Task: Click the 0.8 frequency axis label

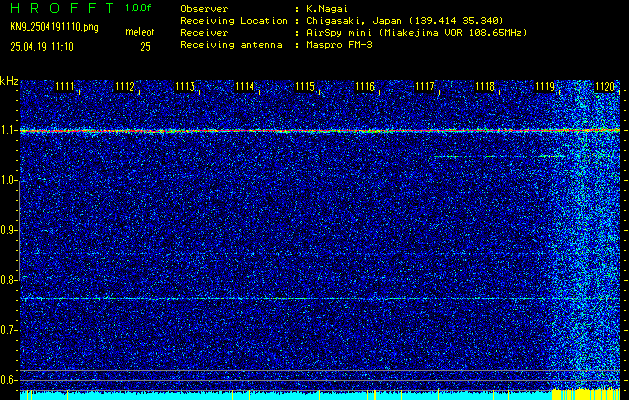Action: coord(8,280)
